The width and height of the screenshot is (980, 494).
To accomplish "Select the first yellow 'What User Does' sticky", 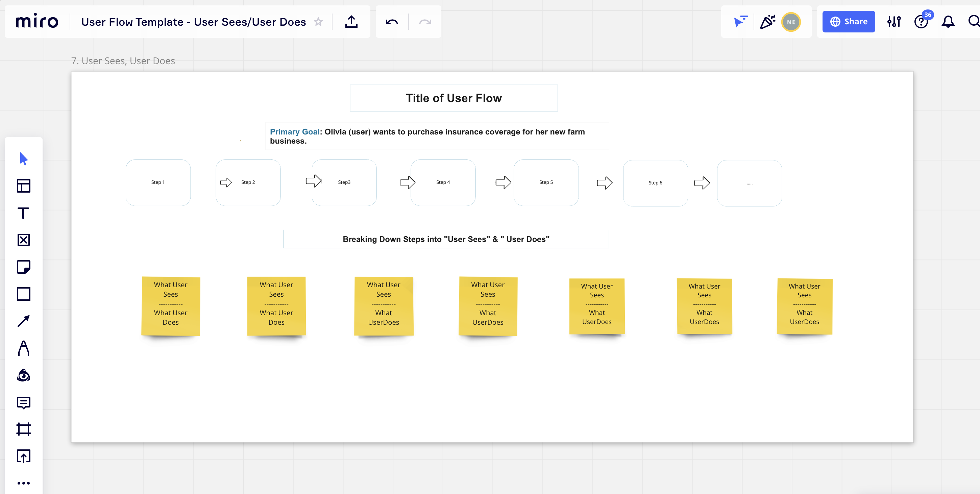I will tap(170, 306).
